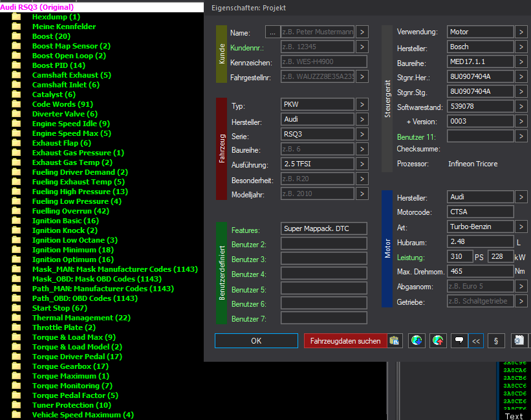Open the arrow list next to Abgasnorm field
Viewport: 531px width, 420px height.
click(521, 286)
